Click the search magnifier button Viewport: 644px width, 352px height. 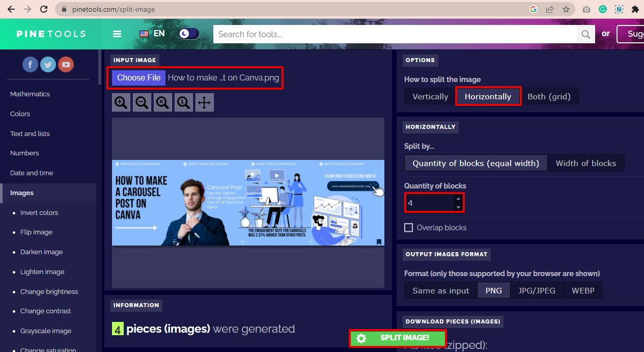pos(585,34)
